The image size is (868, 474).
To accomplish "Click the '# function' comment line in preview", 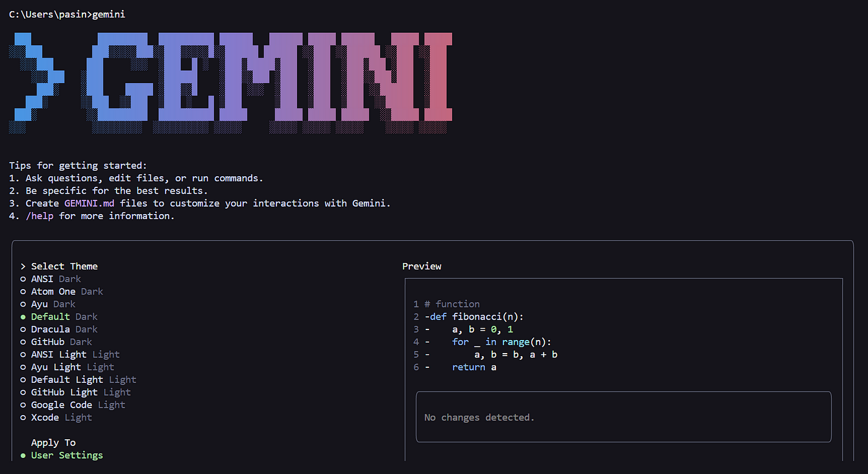I will [452, 304].
